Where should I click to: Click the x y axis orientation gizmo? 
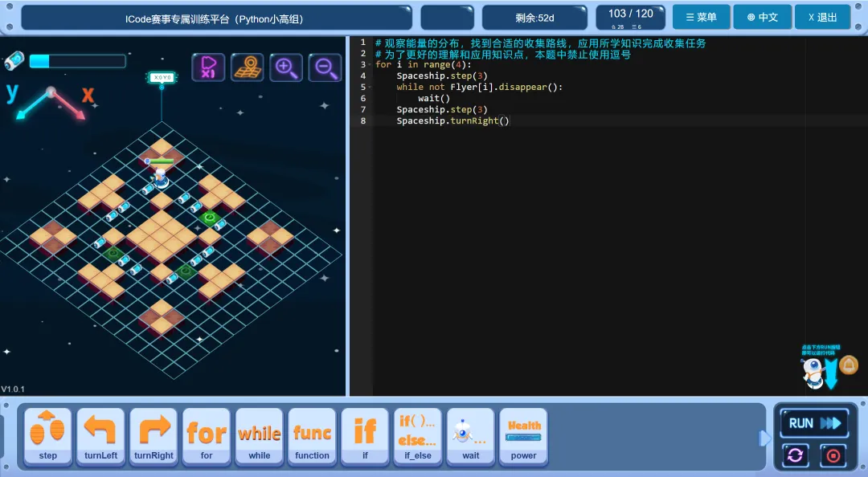pyautogui.click(x=51, y=101)
